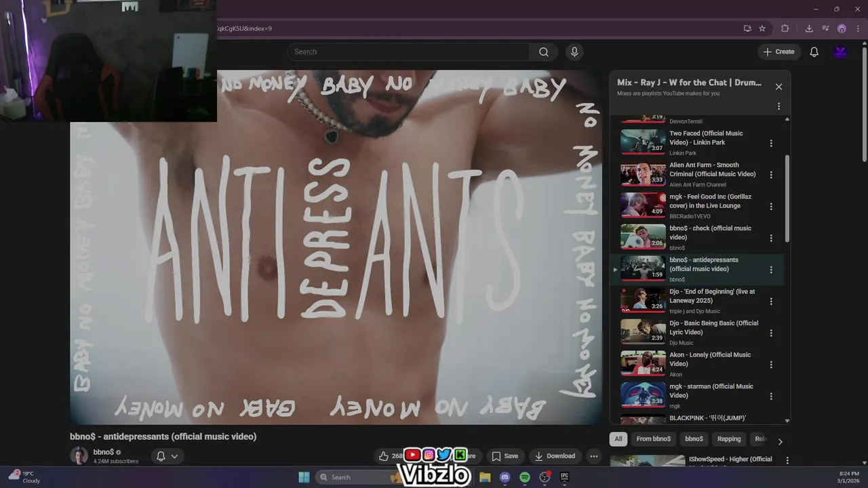The image size is (868, 488).
Task: Click the main video player frame
Action: click(336, 247)
